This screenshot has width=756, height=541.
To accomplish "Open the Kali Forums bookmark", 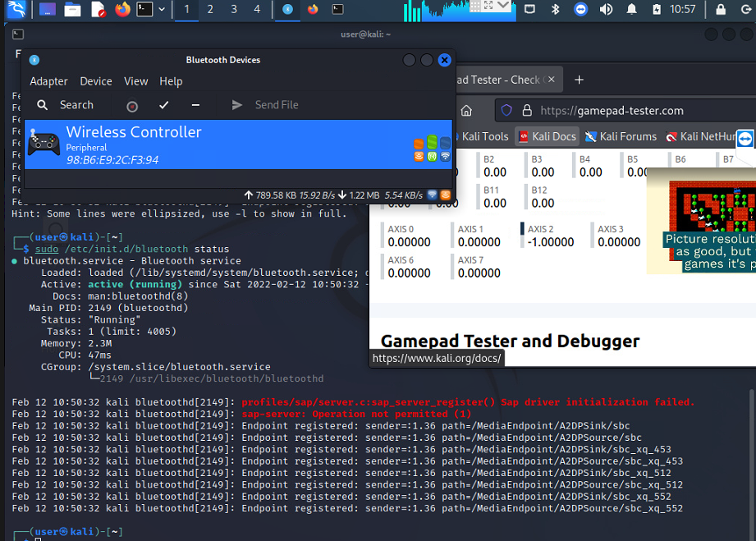I will point(621,137).
